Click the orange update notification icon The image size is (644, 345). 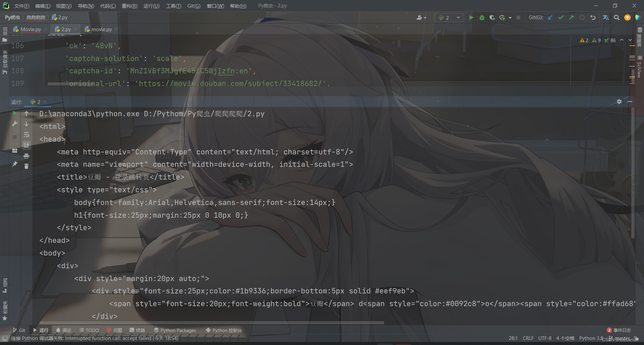point(627,17)
